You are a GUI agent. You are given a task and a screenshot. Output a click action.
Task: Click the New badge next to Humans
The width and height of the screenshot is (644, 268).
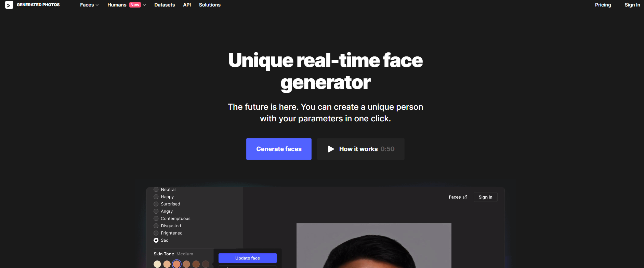(135, 5)
